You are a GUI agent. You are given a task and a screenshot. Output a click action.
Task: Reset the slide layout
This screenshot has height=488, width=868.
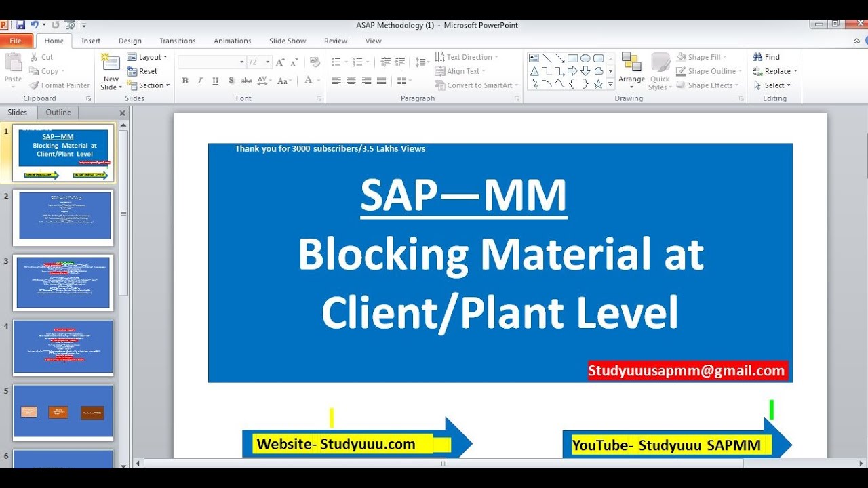pos(142,71)
